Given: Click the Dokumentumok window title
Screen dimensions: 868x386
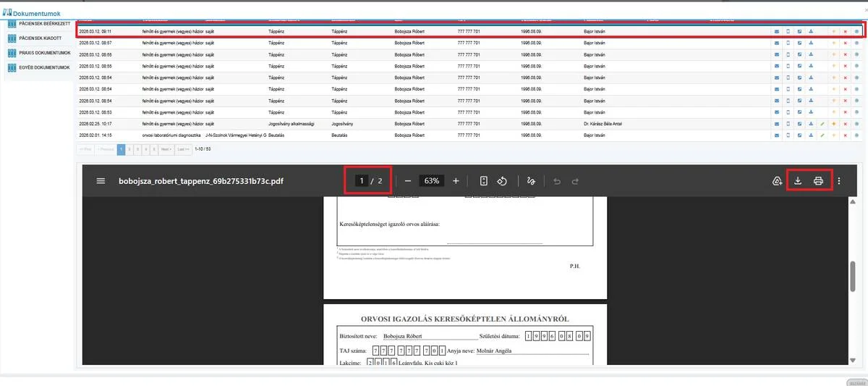Looking at the screenshot, I should click(x=37, y=14).
